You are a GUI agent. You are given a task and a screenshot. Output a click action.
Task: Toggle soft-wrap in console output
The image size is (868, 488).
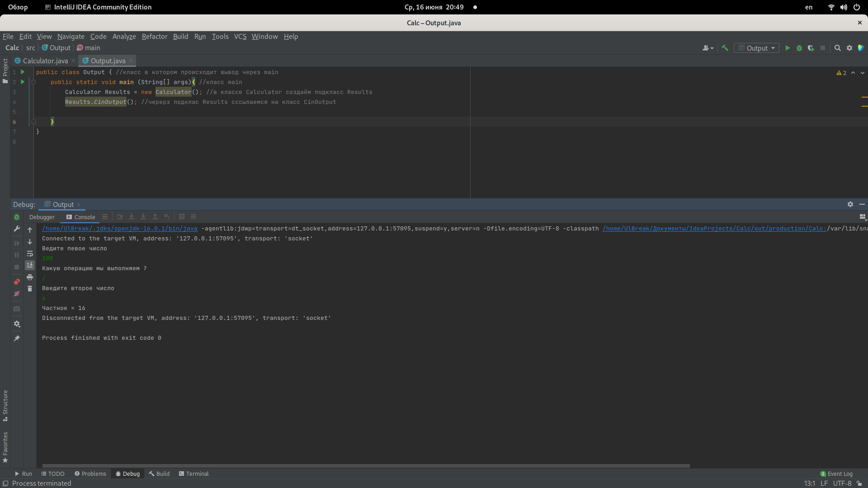coord(30,253)
